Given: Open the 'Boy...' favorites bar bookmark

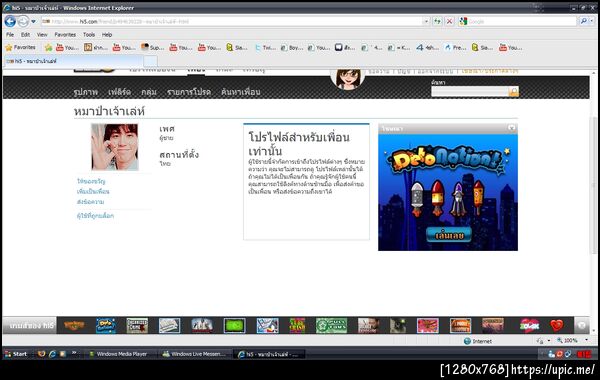Looking at the screenshot, I should pos(292,47).
